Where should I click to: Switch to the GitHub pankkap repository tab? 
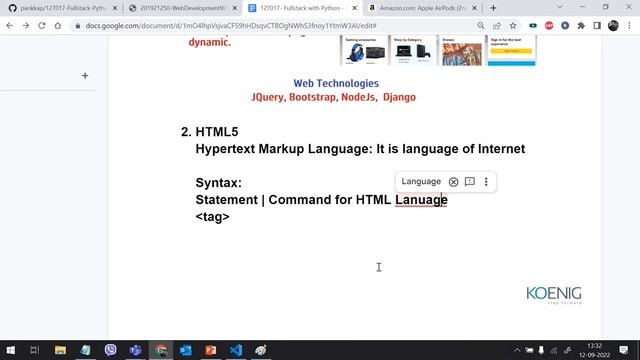click(x=63, y=8)
